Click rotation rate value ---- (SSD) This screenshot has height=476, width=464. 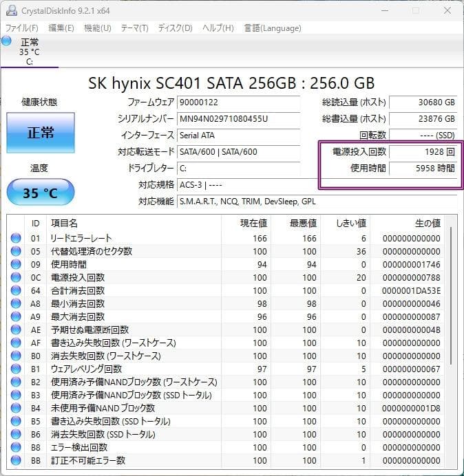pyautogui.click(x=423, y=135)
